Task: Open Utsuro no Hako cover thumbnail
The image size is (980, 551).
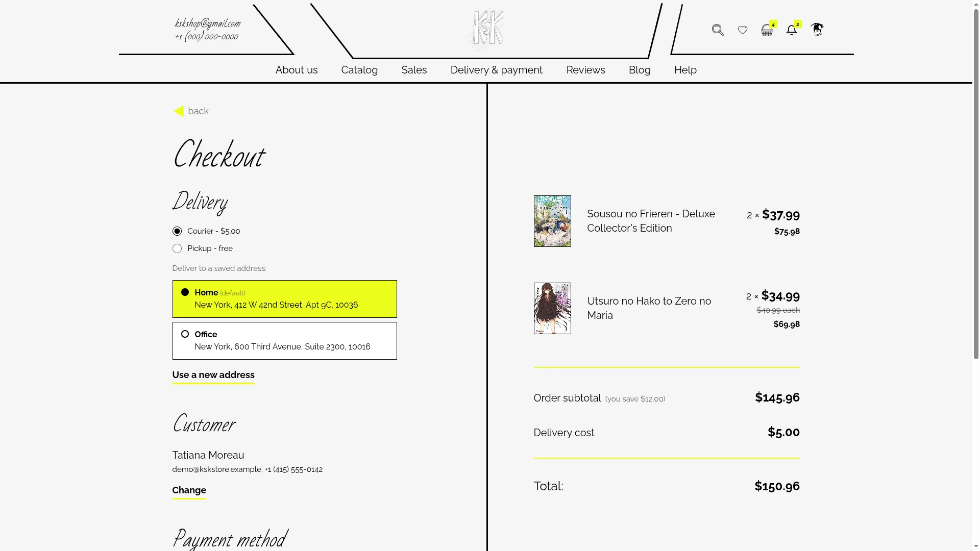Action: pos(552,308)
